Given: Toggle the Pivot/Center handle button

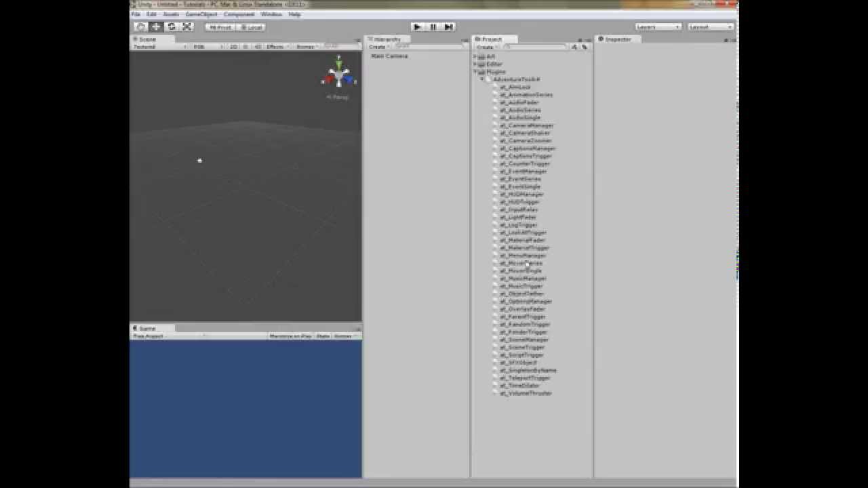Looking at the screenshot, I should 220,27.
